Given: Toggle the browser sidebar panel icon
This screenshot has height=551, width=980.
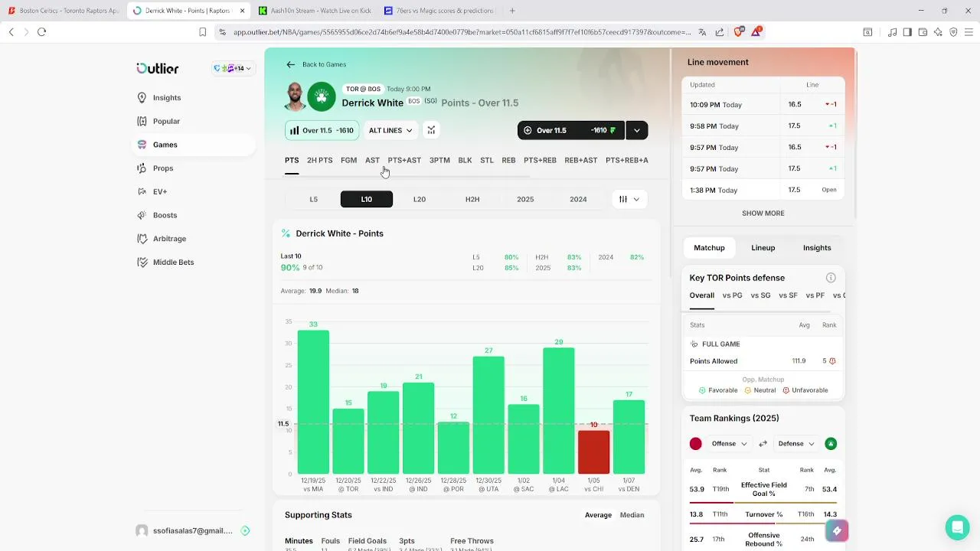Looking at the screenshot, I should tap(907, 32).
